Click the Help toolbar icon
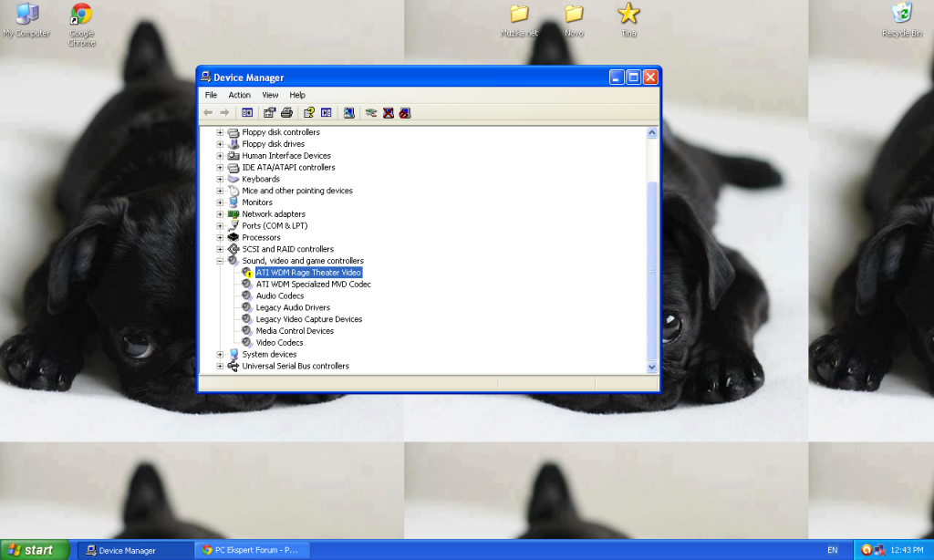This screenshot has height=560, width=934. (309, 112)
